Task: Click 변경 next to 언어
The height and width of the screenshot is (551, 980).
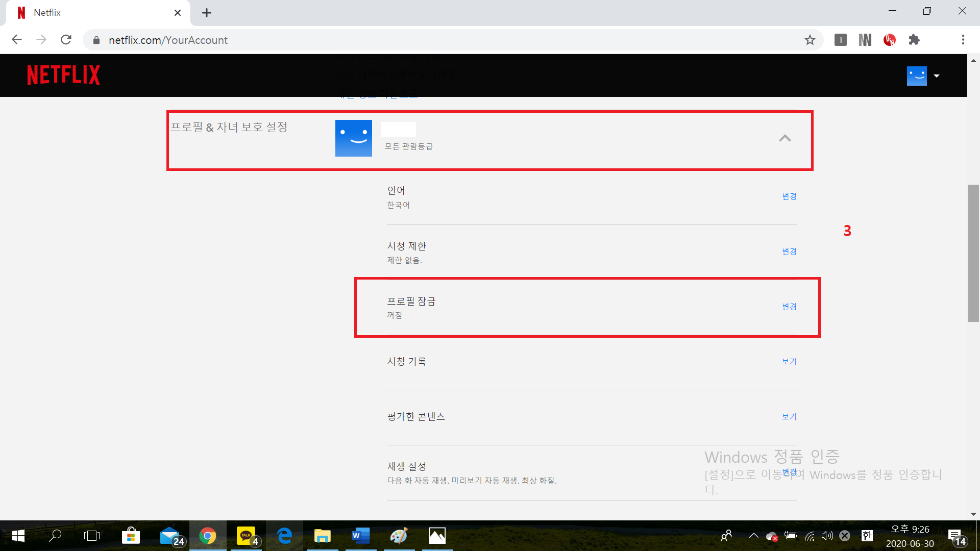Action: 789,196
